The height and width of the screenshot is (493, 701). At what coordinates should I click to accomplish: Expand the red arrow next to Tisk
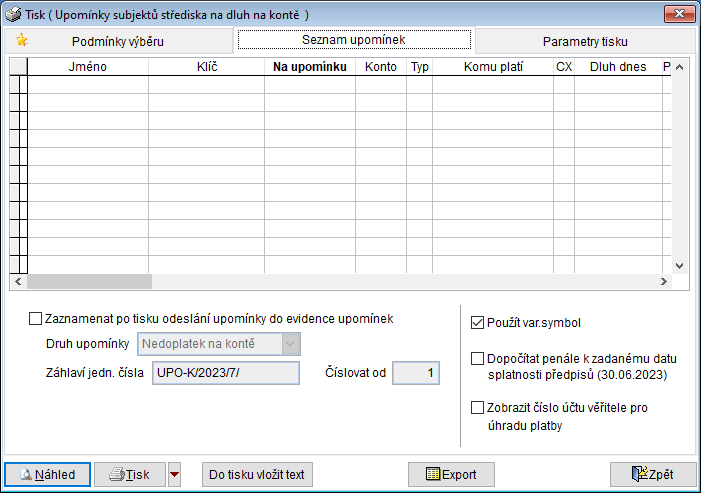pos(175,474)
